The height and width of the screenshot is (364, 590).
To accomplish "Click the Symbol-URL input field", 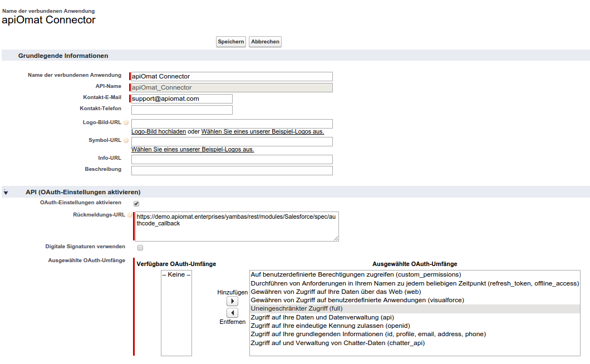I will coord(232,141).
